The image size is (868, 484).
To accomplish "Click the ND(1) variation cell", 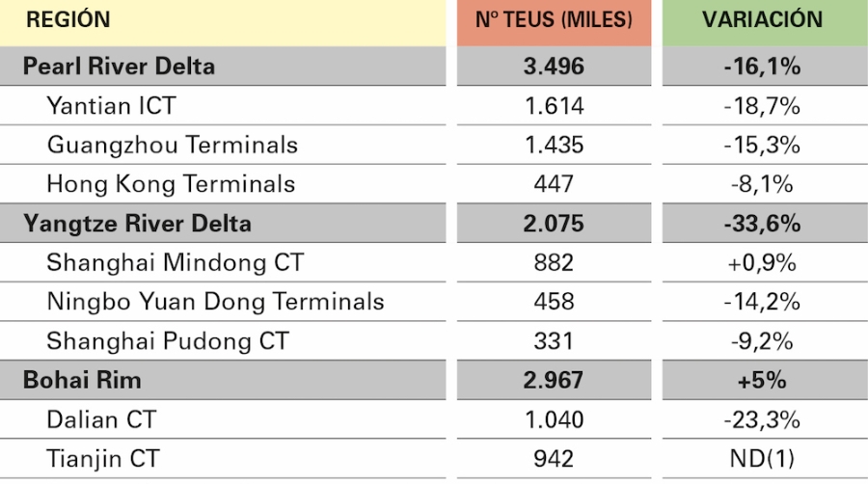I will 762,459.
